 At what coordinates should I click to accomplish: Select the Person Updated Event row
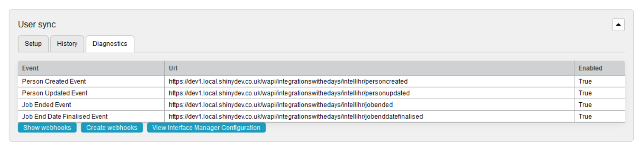55,93
